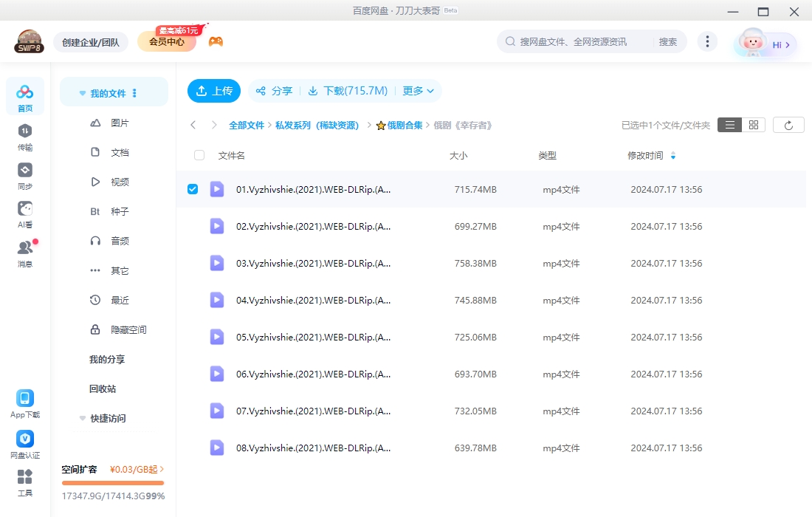Screen dimensions: 812x517
Task: Open 消息 messages with red dot
Action: (x=25, y=254)
